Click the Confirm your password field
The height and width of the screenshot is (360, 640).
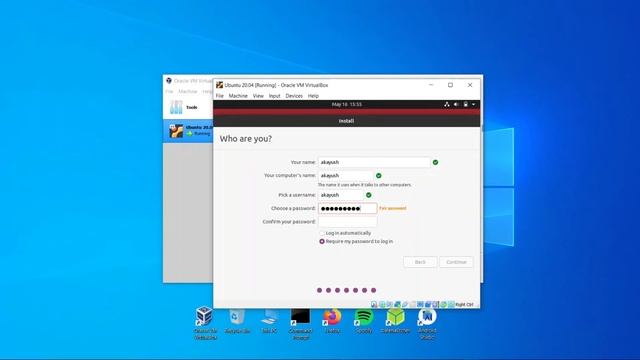click(347, 222)
